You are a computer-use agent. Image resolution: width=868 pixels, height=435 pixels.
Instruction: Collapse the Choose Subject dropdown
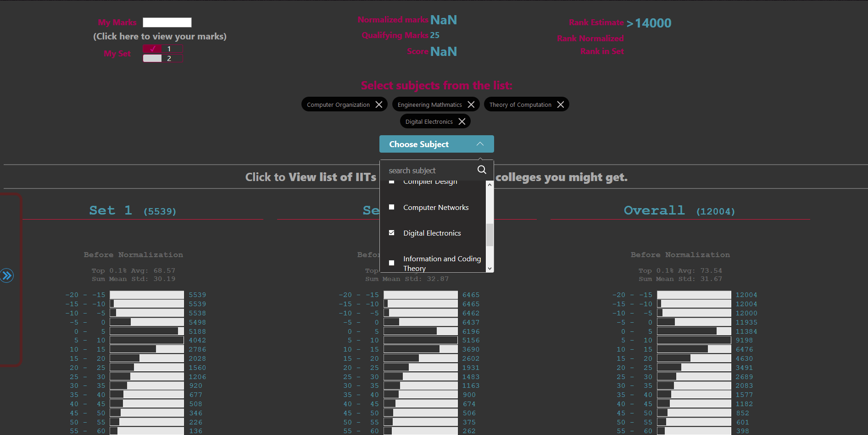(480, 143)
